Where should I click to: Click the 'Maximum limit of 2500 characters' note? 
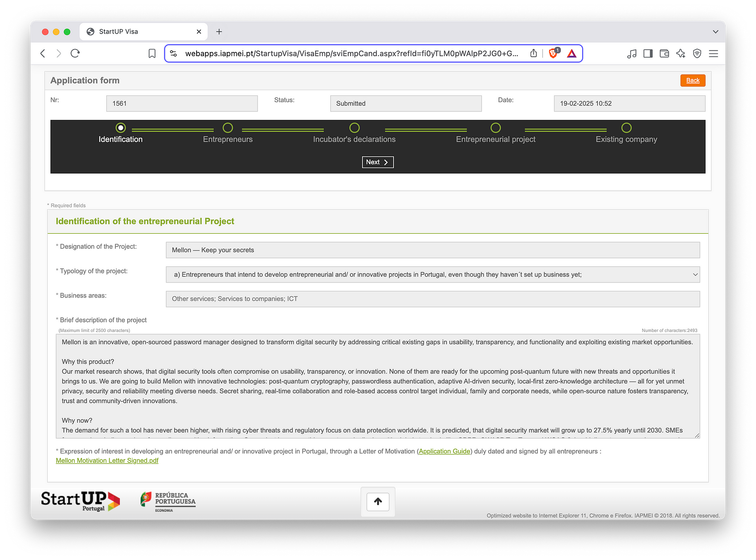point(94,331)
